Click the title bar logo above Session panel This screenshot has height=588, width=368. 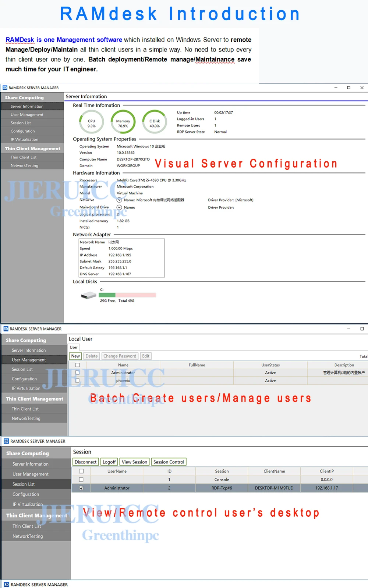coord(6,441)
